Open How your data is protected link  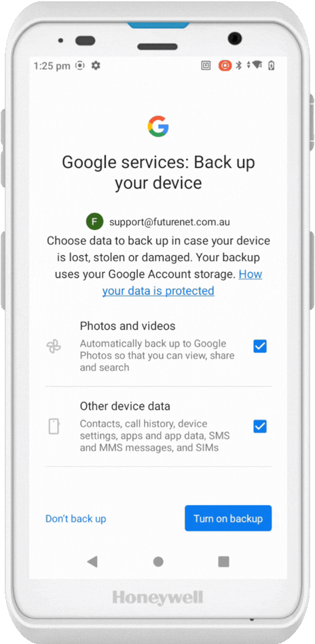(x=182, y=282)
